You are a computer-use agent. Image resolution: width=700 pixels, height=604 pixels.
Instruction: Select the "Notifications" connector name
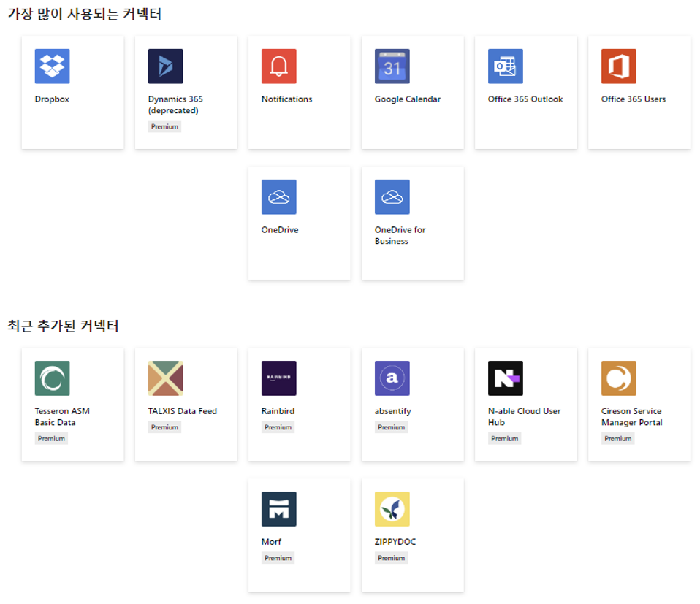pyautogui.click(x=287, y=99)
